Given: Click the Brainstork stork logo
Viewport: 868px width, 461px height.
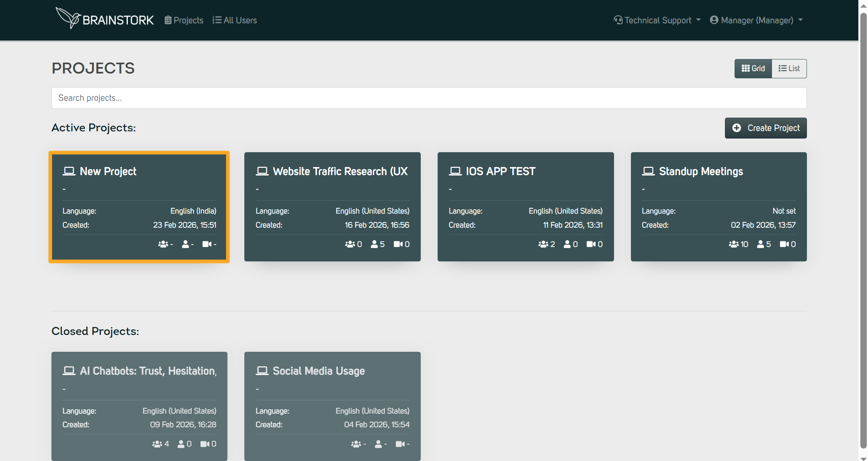Looking at the screenshot, I should click(69, 18).
